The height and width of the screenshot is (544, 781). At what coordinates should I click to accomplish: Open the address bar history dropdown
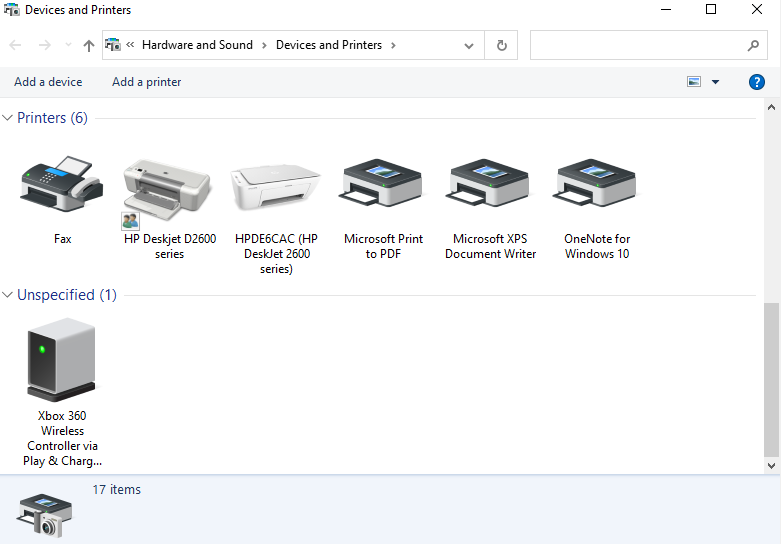pos(469,46)
